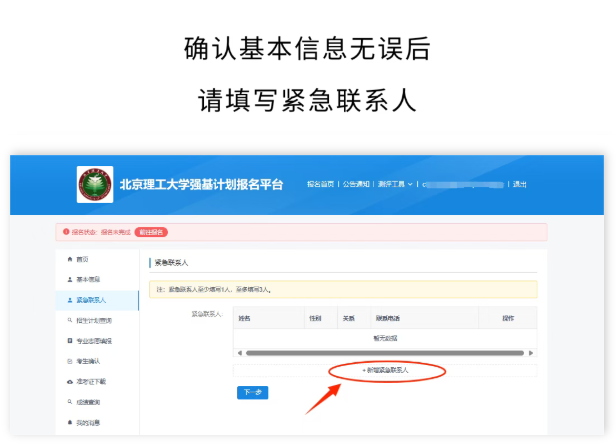Click 退出 to log out
Viewport: 616px width, 445px height.
(520, 184)
